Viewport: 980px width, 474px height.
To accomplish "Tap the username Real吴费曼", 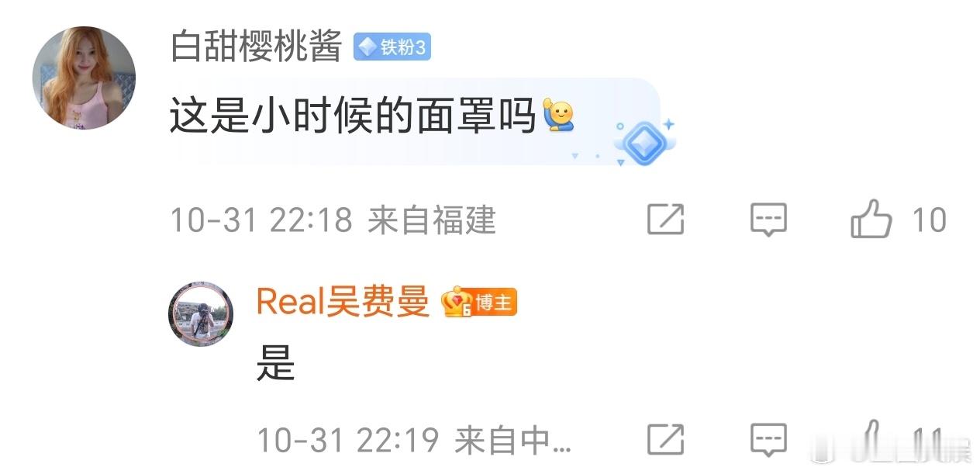I will [x=343, y=302].
